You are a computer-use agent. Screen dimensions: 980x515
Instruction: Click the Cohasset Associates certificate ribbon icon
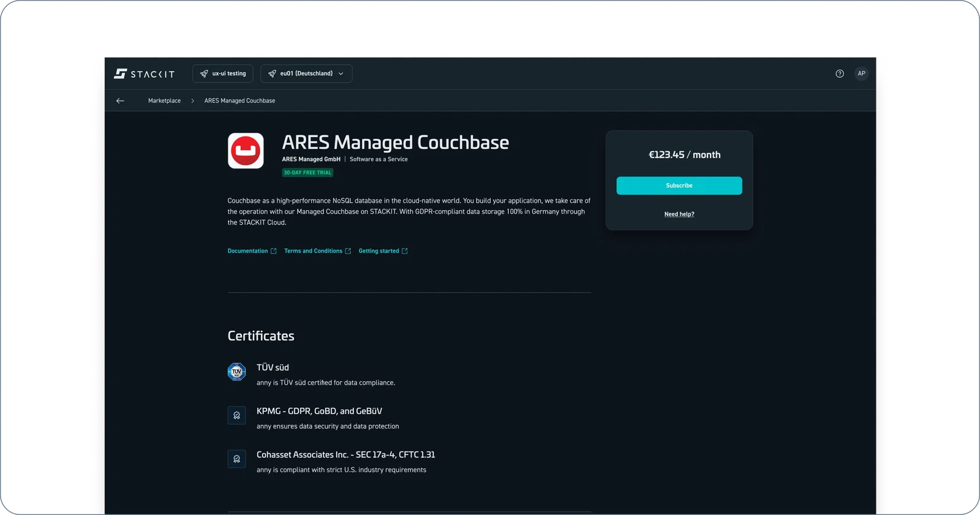point(236,459)
